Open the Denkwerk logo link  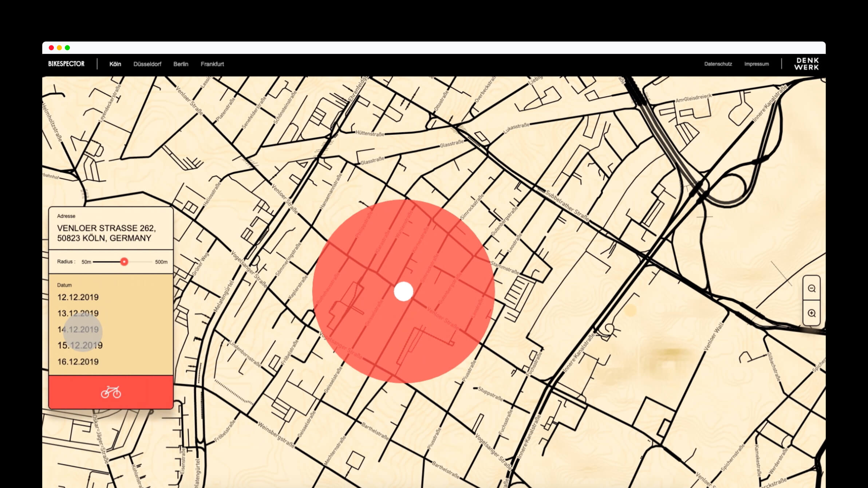[x=806, y=64]
